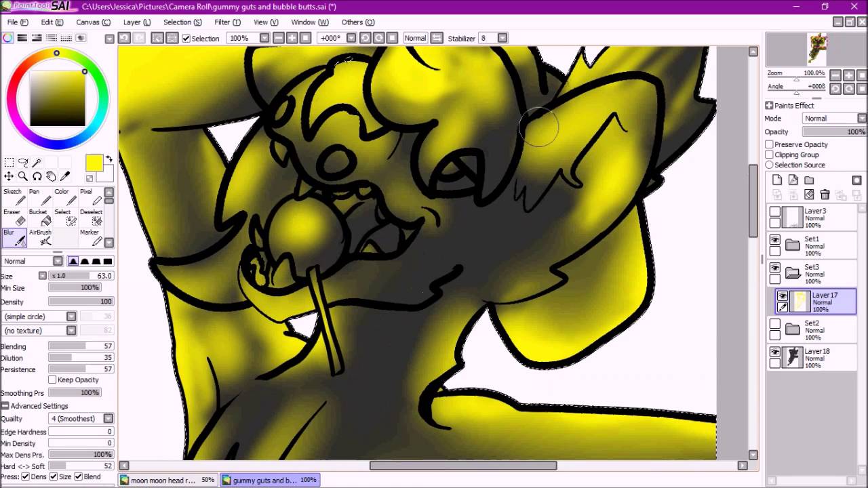868x488 pixels.
Task: Pick the Eyedropper color picker tool
Action: coord(65,176)
